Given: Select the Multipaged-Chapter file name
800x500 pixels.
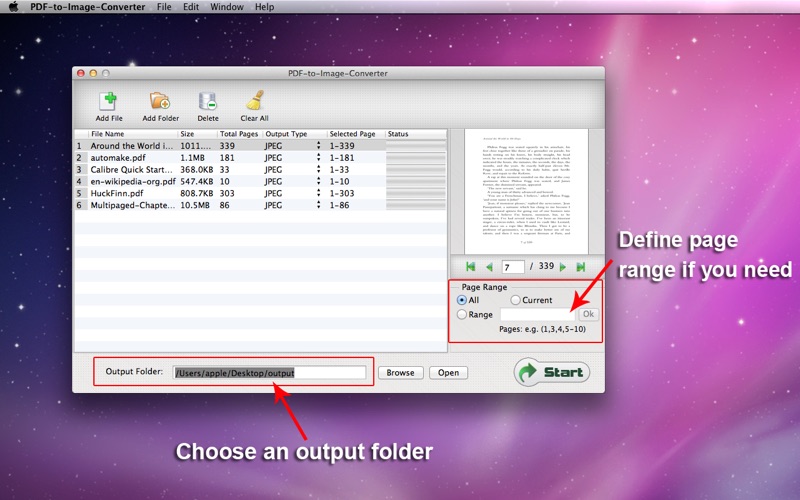Looking at the screenshot, I should pos(133,205).
